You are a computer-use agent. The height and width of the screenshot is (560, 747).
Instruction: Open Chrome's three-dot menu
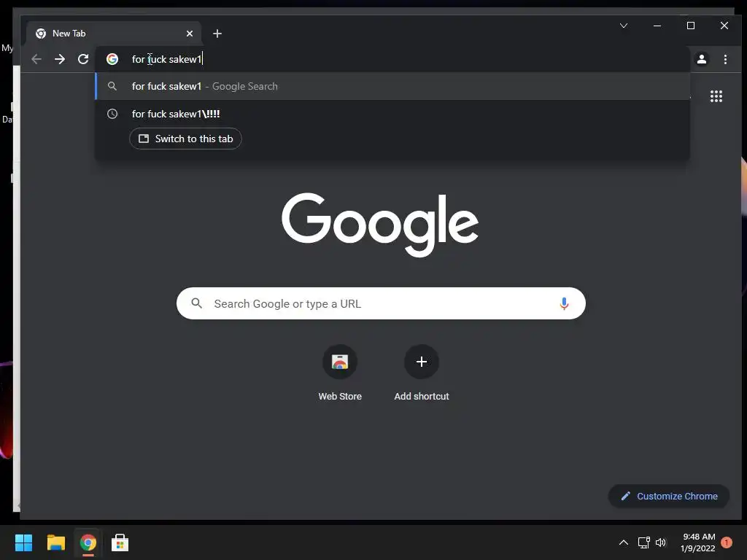[725, 59]
